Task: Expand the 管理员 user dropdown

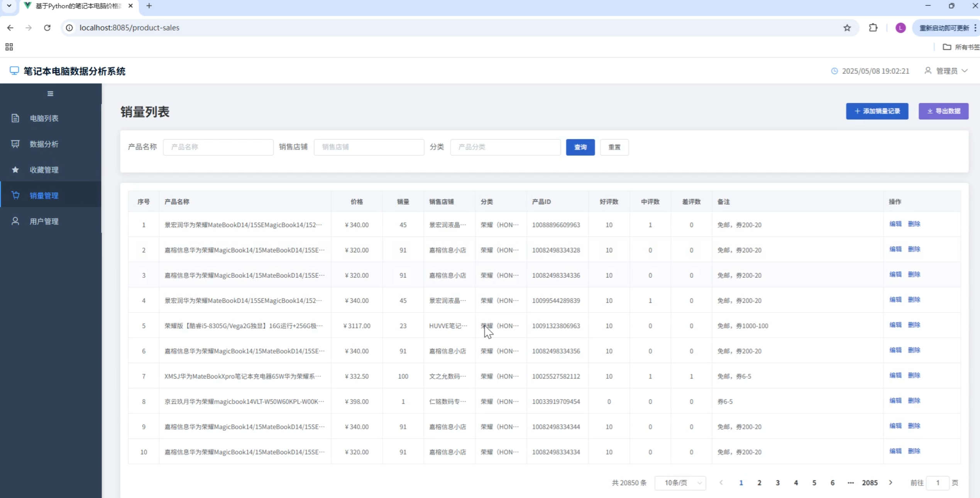Action: 947,71
